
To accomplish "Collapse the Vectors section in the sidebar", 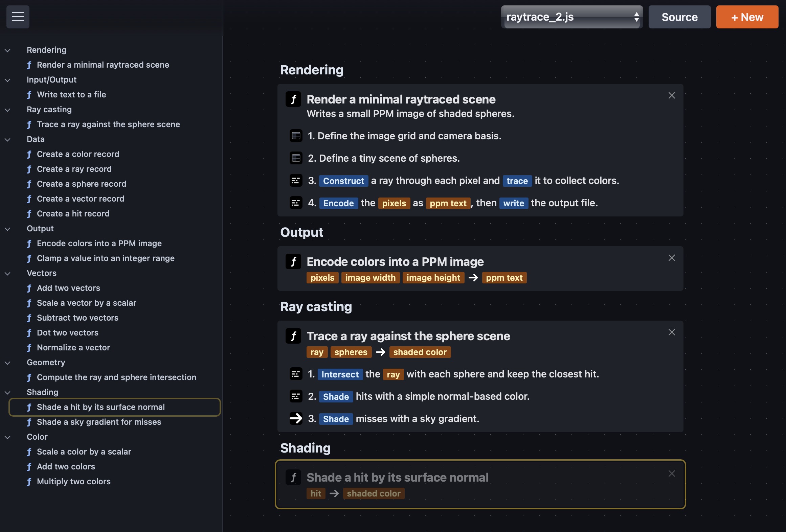I will (x=7, y=273).
